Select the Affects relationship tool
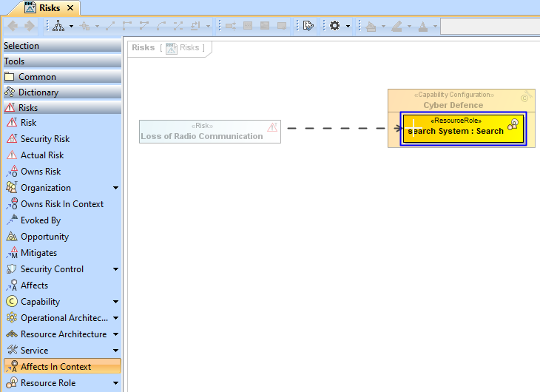Screen dimensions: 540x392 point(34,285)
